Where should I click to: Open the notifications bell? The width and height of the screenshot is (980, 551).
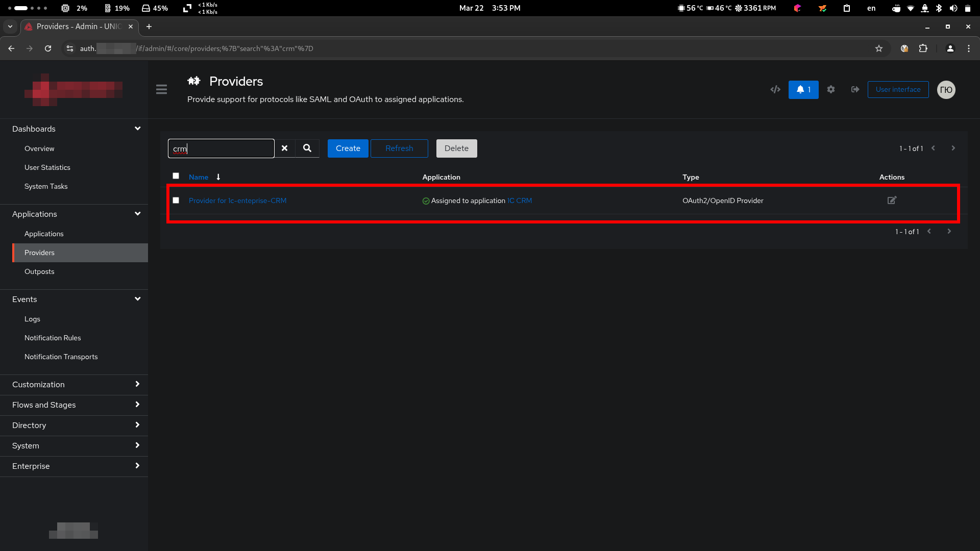coord(803,90)
